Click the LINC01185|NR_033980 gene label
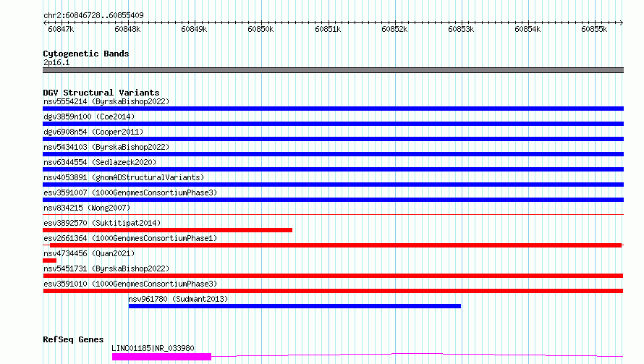This screenshot has height=364, width=644. (153, 348)
